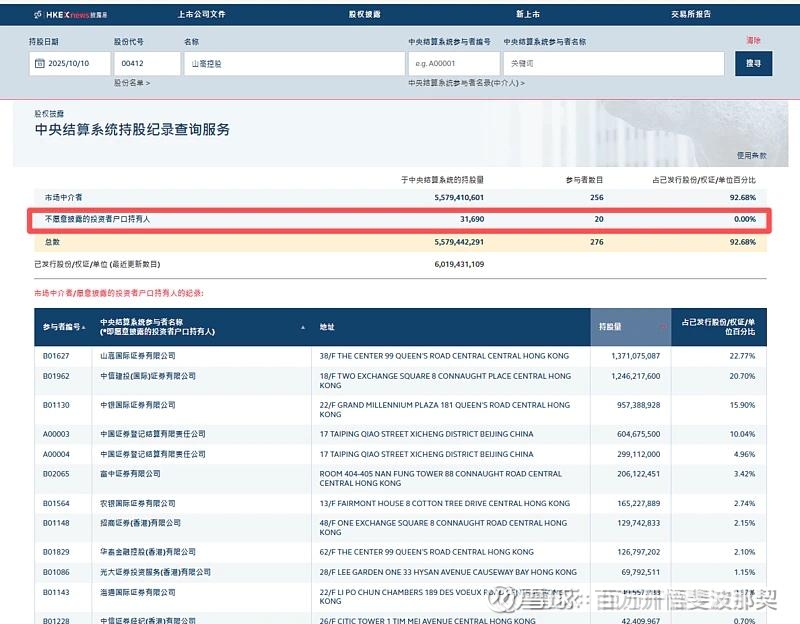This screenshot has width=800, height=624.
Task: Focus the stock name field 山高控股
Action: pos(294,63)
